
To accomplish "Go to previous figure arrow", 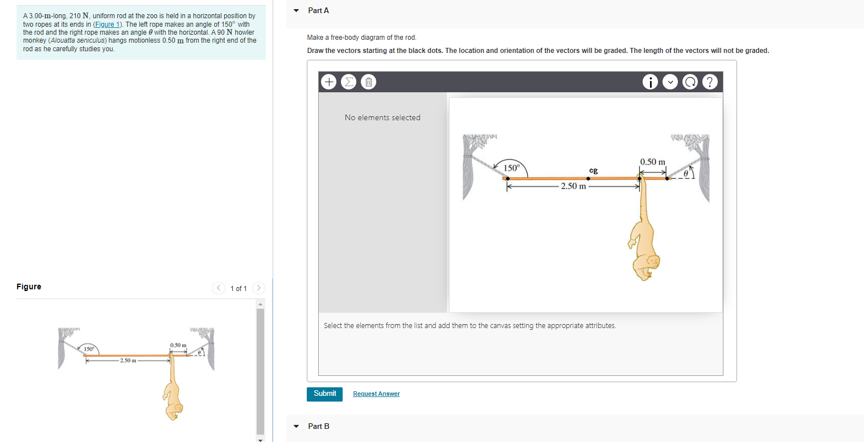I will (x=219, y=288).
